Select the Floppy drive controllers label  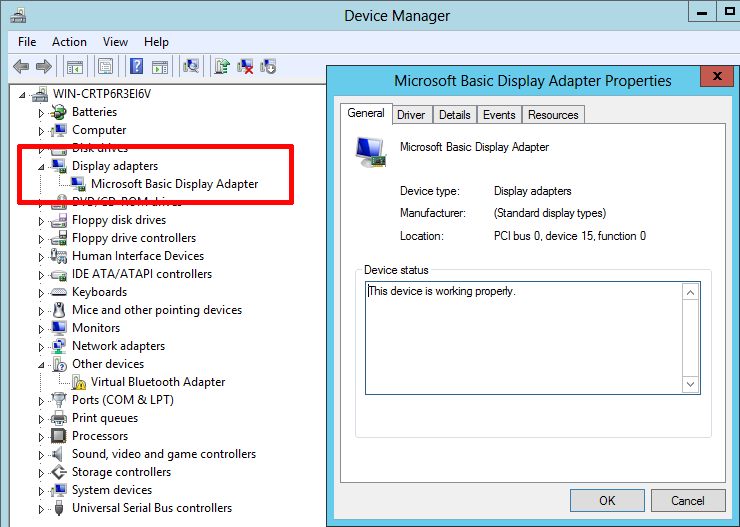[x=134, y=238]
